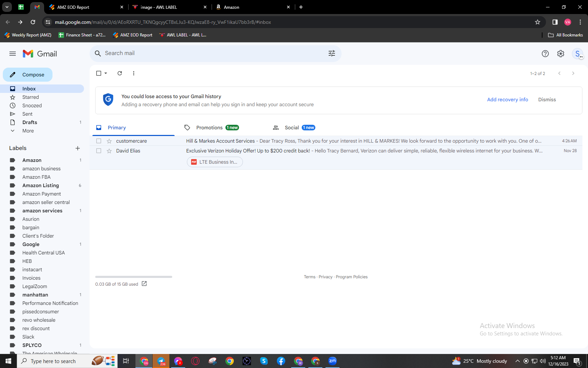Open the Support help icon
Viewport: 588px width, 368px height.
(x=545, y=54)
